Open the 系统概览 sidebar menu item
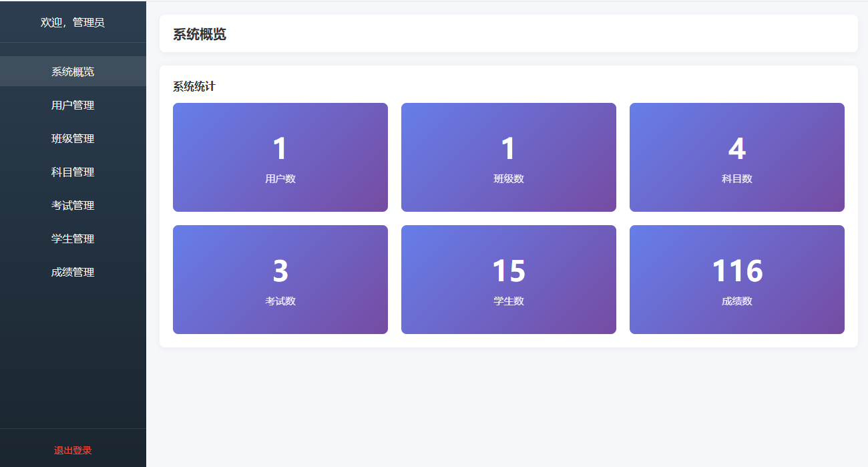Image resolution: width=868 pixels, height=467 pixels. point(73,71)
